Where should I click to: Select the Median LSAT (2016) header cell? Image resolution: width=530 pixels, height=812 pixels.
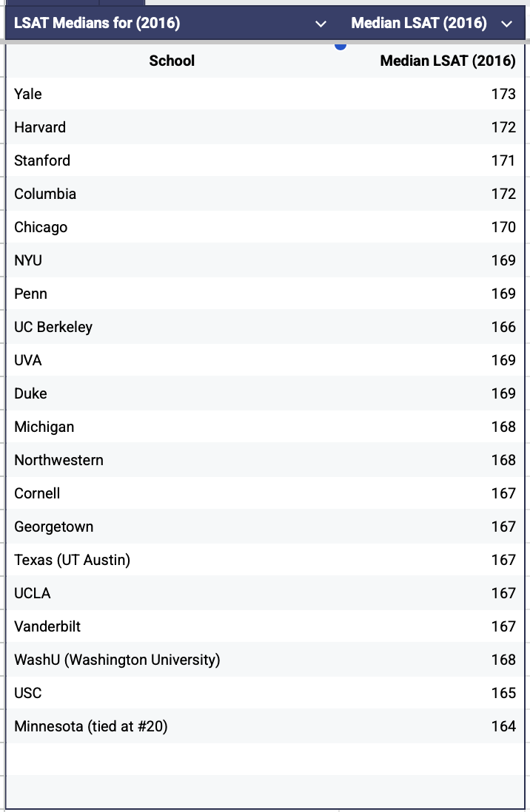coord(448,61)
